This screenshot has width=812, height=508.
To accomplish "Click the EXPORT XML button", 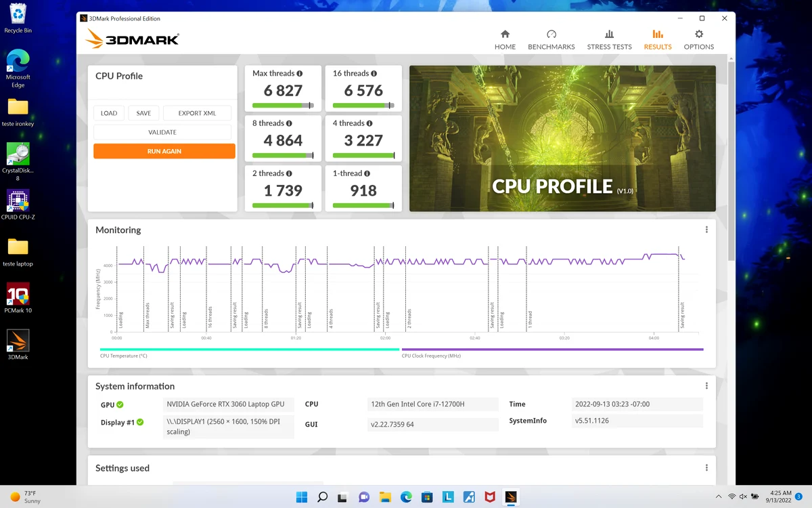I will point(197,113).
